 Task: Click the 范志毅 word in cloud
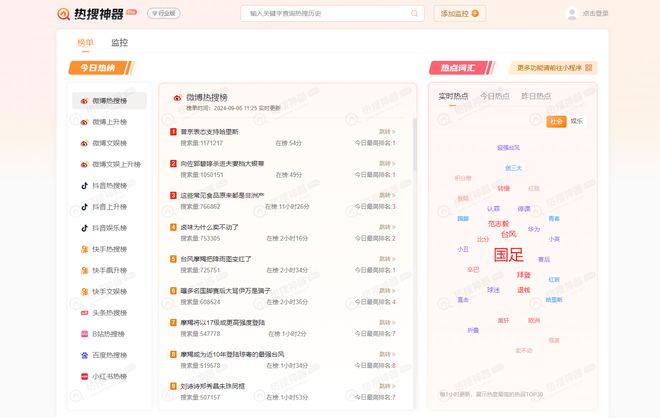tap(498, 224)
